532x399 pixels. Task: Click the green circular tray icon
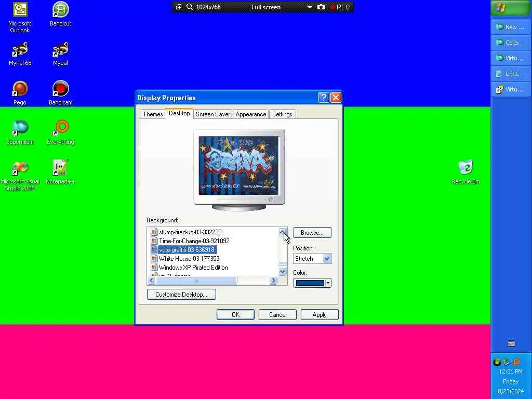pyautogui.click(x=497, y=362)
